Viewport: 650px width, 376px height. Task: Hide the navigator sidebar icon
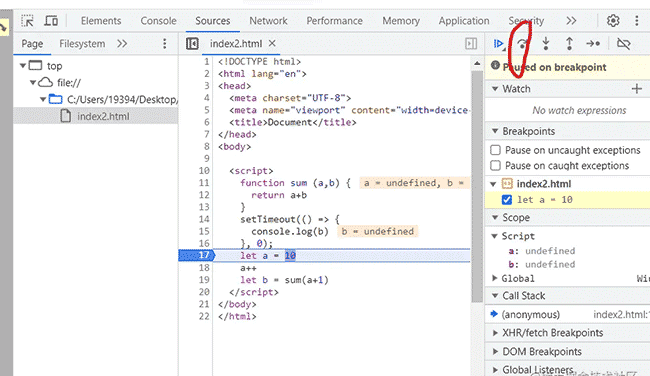[192, 44]
